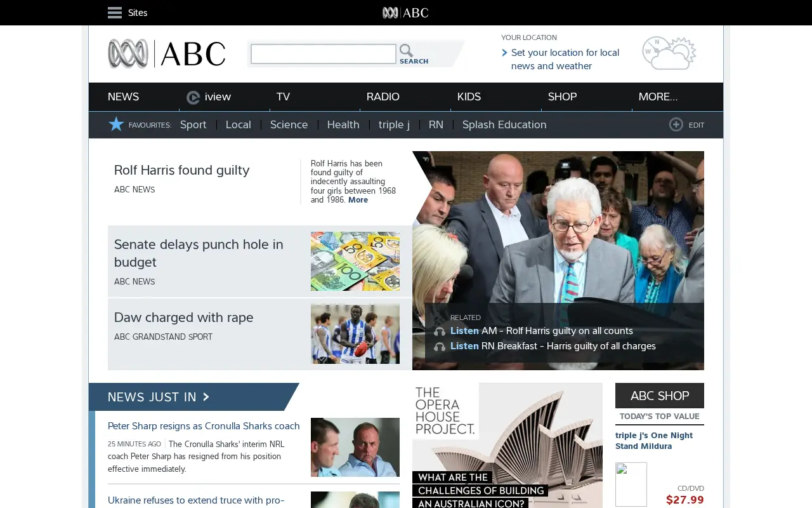This screenshot has height=508, width=812.
Task: Click the News Just In arrow
Action: [206, 398]
